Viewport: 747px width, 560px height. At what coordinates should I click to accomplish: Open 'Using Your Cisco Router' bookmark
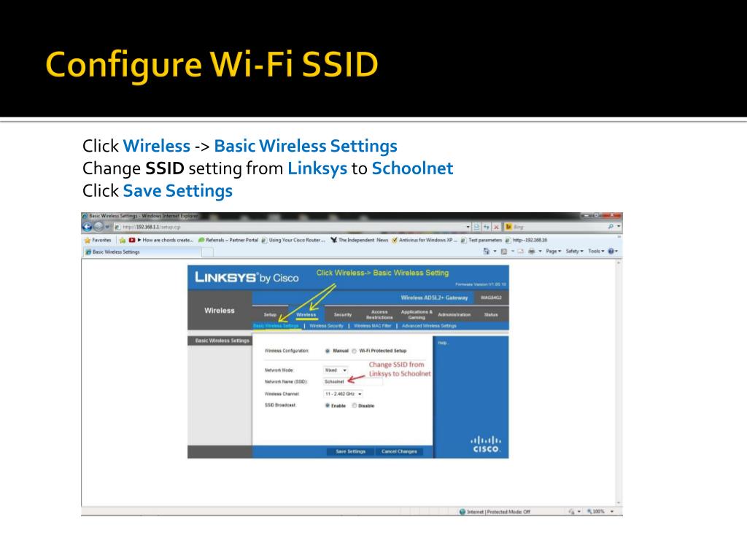(x=293, y=240)
